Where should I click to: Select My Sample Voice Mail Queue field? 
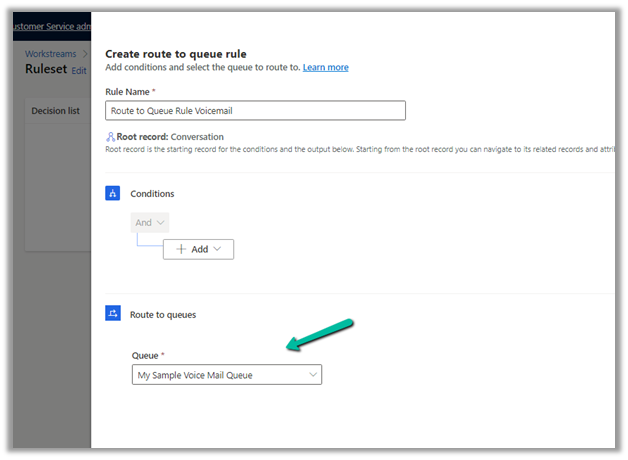point(218,375)
